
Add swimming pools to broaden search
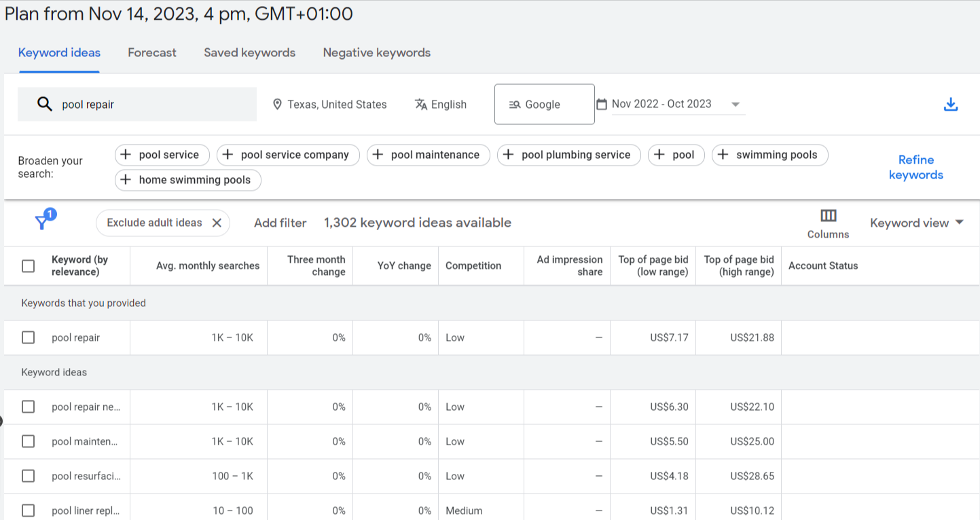coord(769,155)
